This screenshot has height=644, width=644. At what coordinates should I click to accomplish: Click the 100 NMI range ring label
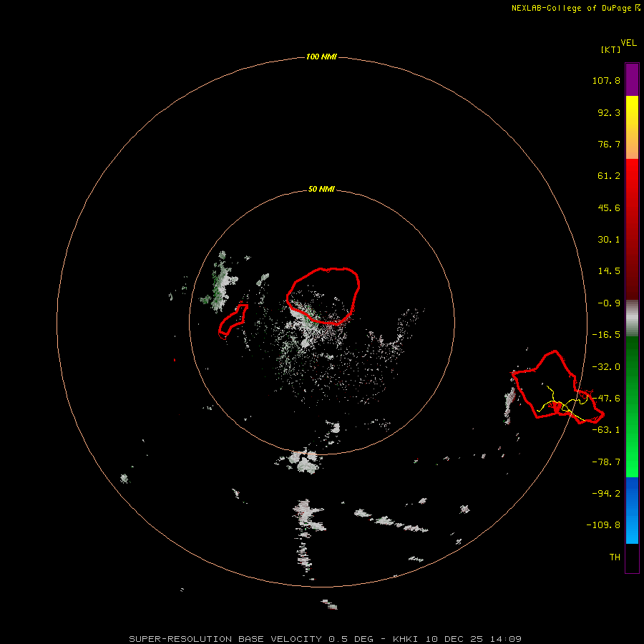coord(321,57)
